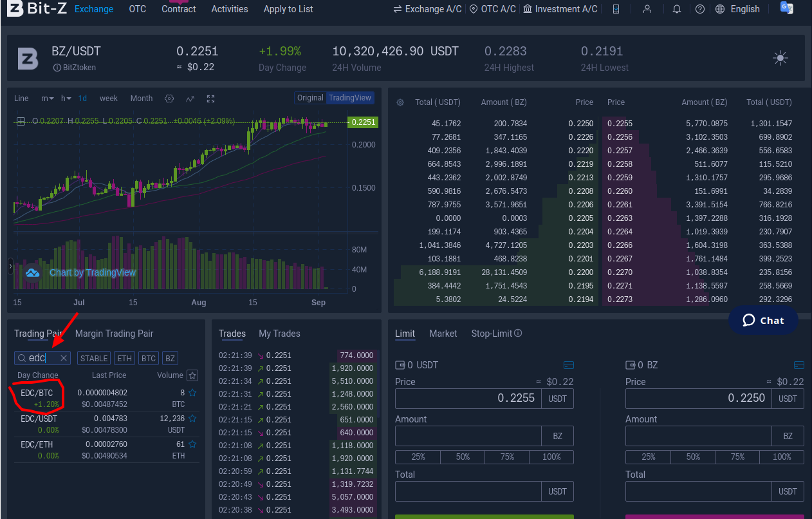Open the help question-mark icon
Viewport: 812px width, 519px height.
point(700,9)
